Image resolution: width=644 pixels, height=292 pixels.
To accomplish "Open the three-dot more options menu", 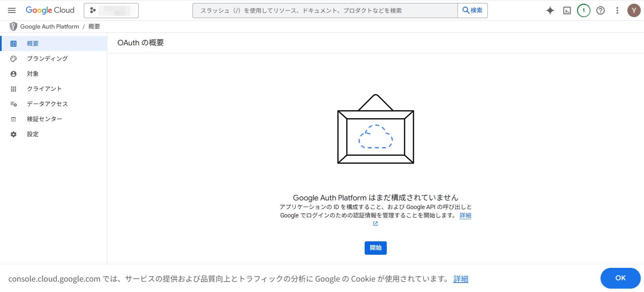I will (617, 10).
